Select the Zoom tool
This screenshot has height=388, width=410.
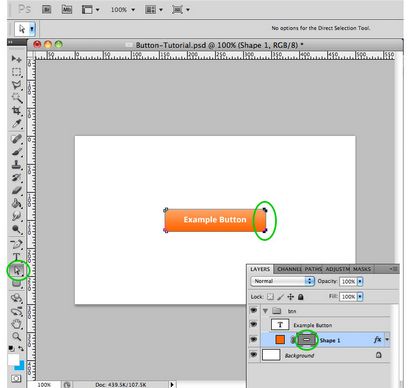16,337
